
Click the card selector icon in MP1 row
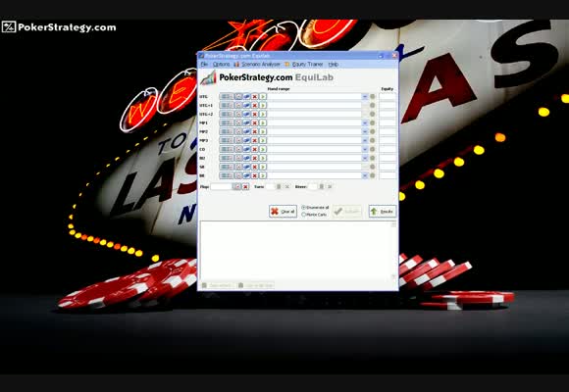(238, 122)
